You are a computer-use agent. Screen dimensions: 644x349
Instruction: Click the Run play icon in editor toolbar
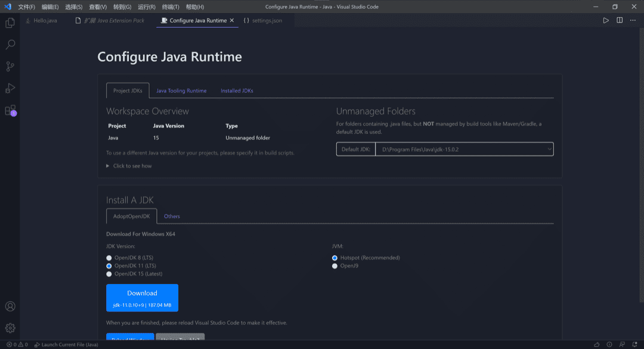click(x=606, y=20)
